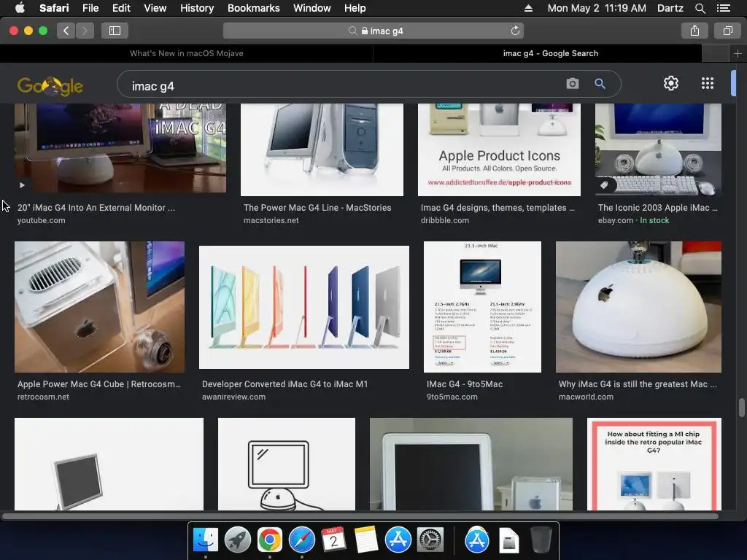Open Calendar app in the Dock
747x560 pixels.
[333, 540]
